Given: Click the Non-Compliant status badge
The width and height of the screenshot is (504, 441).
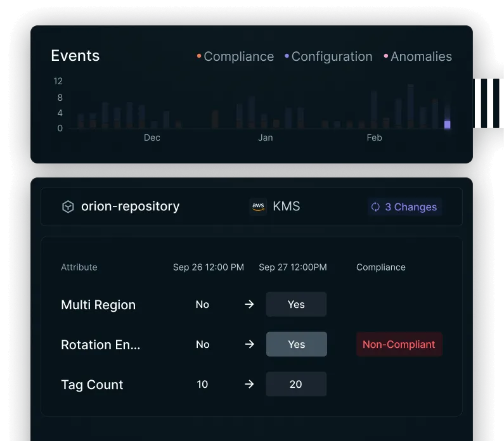Looking at the screenshot, I should [x=399, y=345].
